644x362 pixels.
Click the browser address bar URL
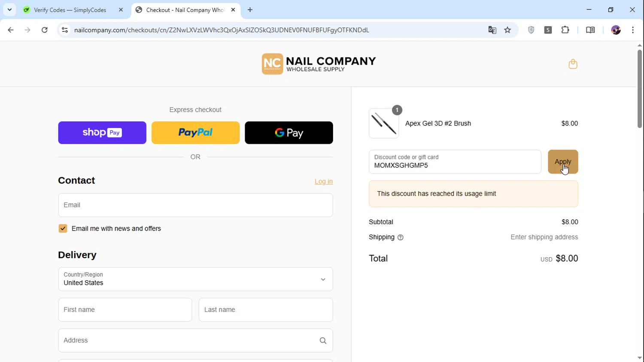point(222,30)
